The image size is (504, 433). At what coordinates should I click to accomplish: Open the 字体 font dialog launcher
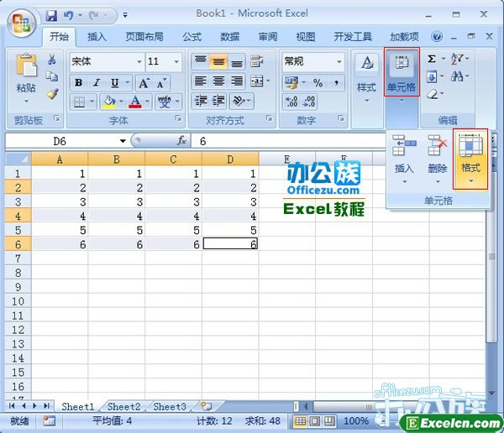tap(178, 118)
